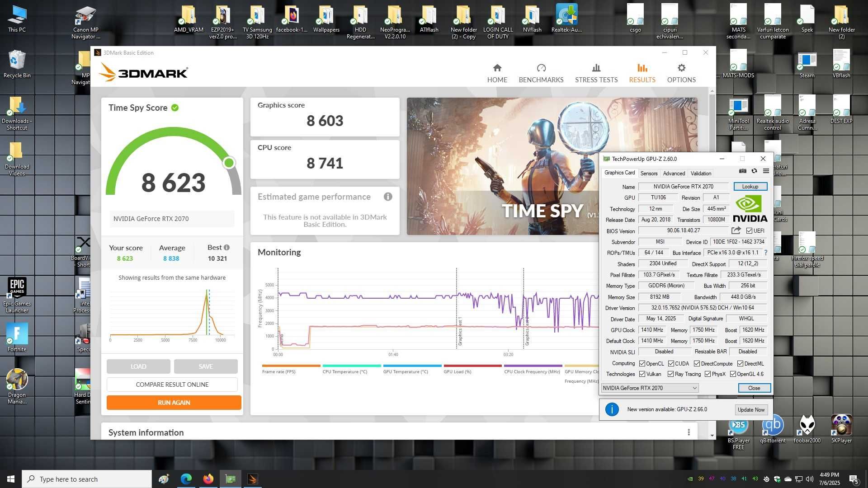The height and width of the screenshot is (488, 868).
Task: Click the green validated checkmark beside Time Spy Score
Action: coord(175,108)
